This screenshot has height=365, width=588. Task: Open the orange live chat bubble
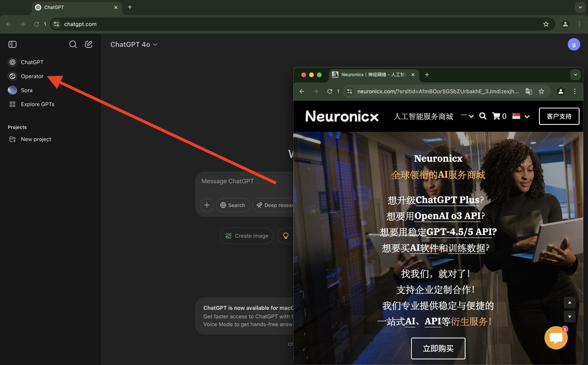point(556,338)
